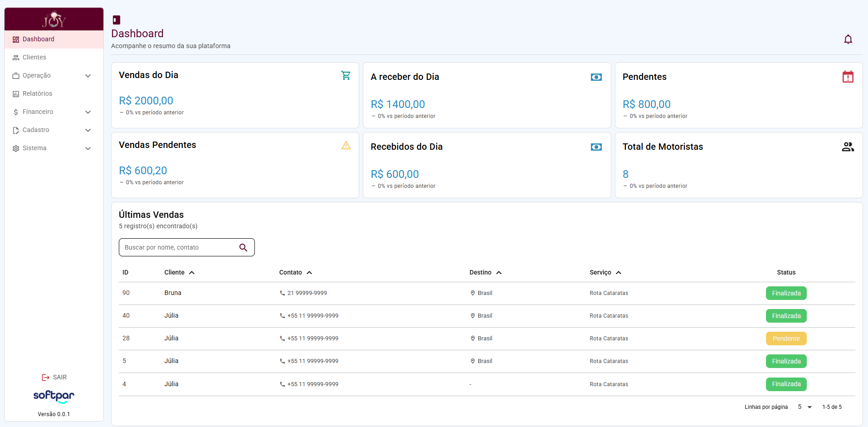
Task: Open Relatórios from the sidebar
Action: point(54,94)
